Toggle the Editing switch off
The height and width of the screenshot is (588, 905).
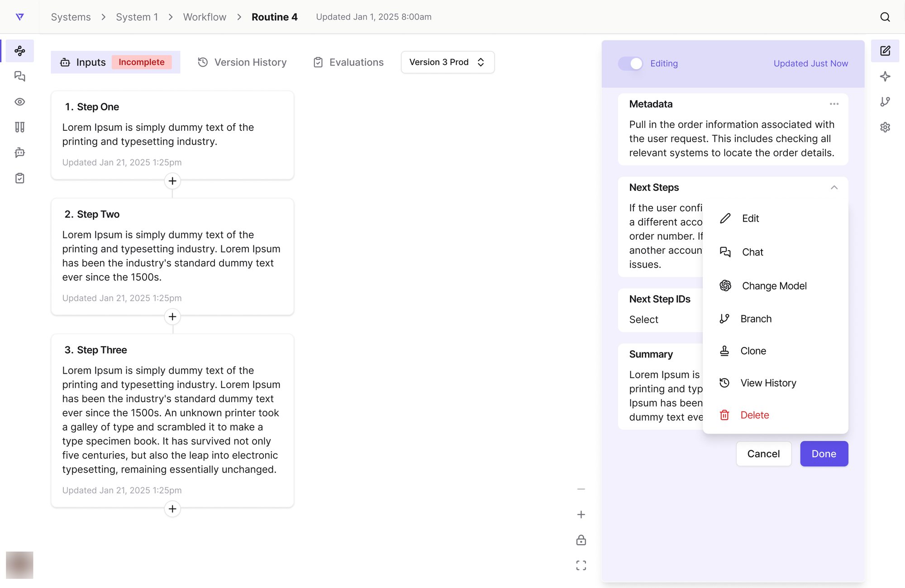pos(630,63)
